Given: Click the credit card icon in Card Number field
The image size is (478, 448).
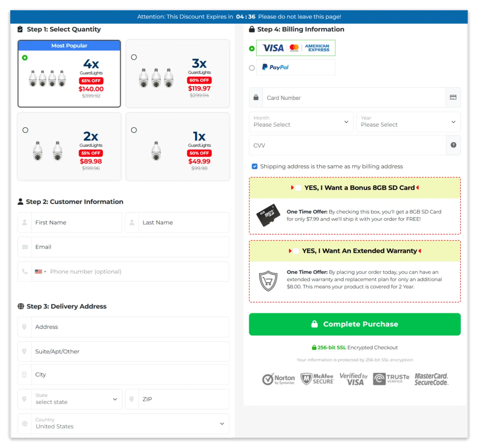Looking at the screenshot, I should click(453, 97).
